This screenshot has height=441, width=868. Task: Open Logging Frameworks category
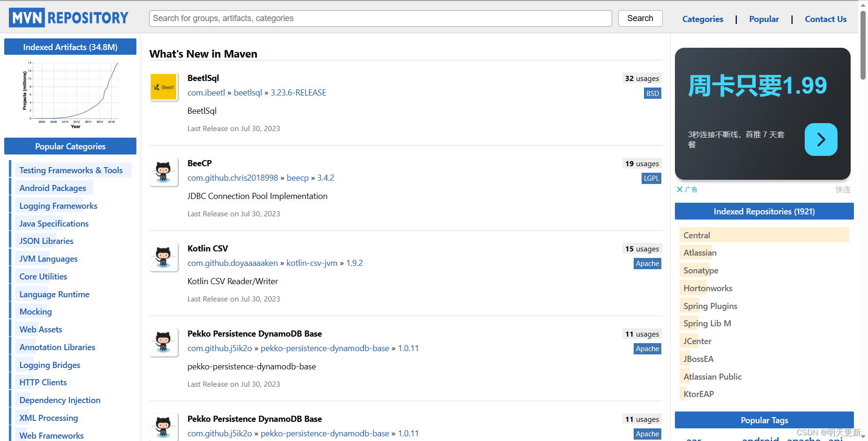click(x=58, y=206)
